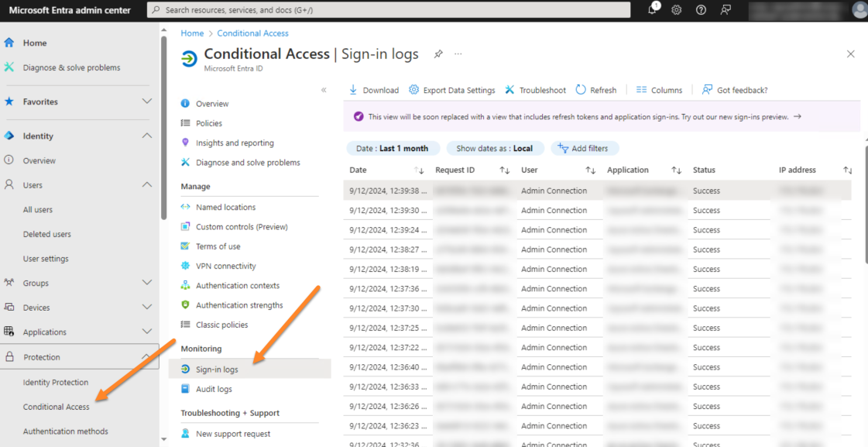Open Classic policies menu item
Image resolution: width=868 pixels, height=447 pixels.
(x=222, y=325)
